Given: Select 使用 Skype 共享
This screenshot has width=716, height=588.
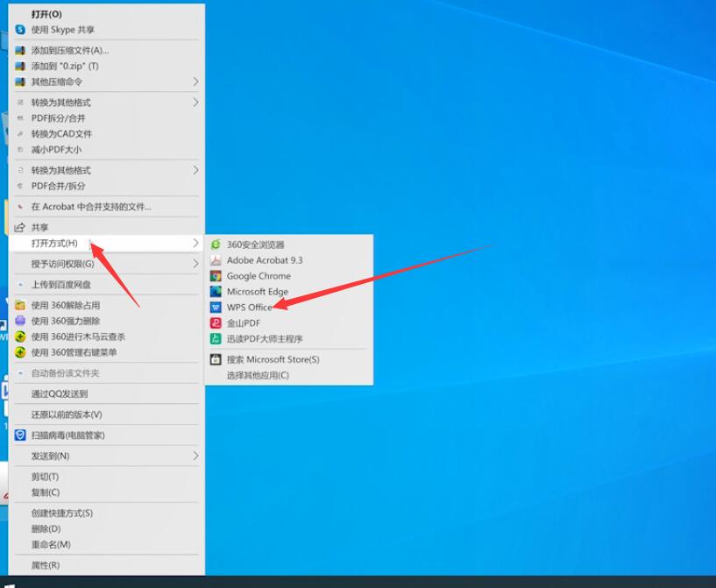Looking at the screenshot, I should [x=106, y=30].
